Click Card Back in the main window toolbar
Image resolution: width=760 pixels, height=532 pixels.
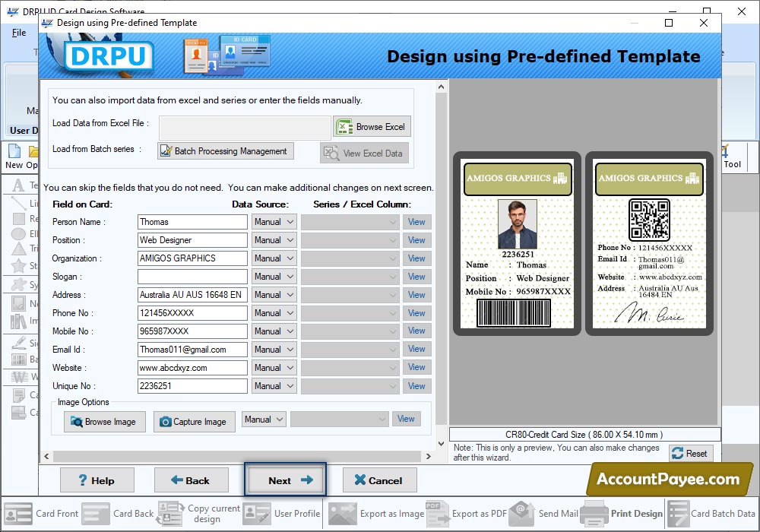point(118,514)
